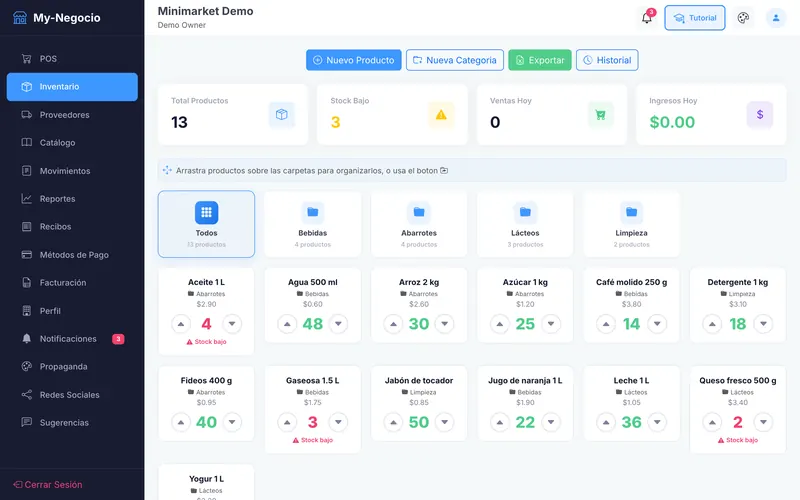
Task: Click the folder icon in drag hint
Action: pos(444,170)
